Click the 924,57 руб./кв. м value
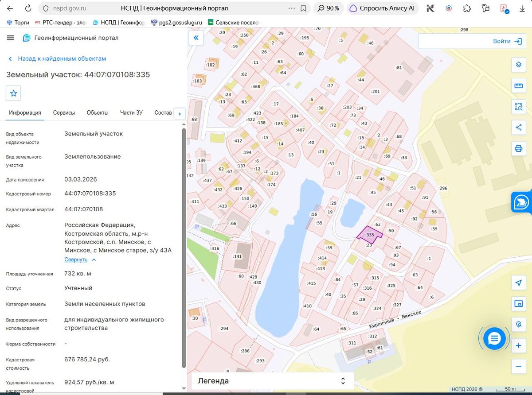 click(x=89, y=382)
